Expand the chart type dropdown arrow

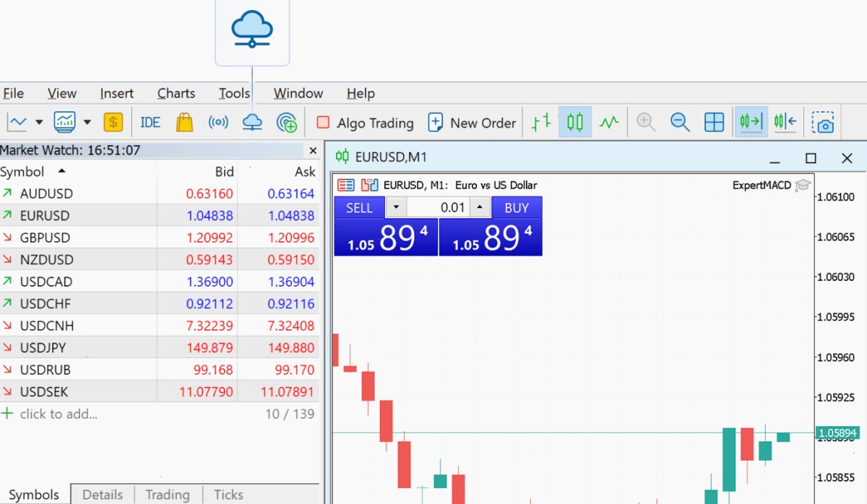click(39, 123)
